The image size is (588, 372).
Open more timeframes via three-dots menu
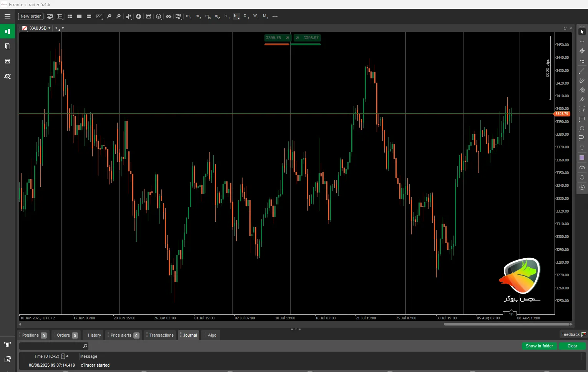(275, 17)
